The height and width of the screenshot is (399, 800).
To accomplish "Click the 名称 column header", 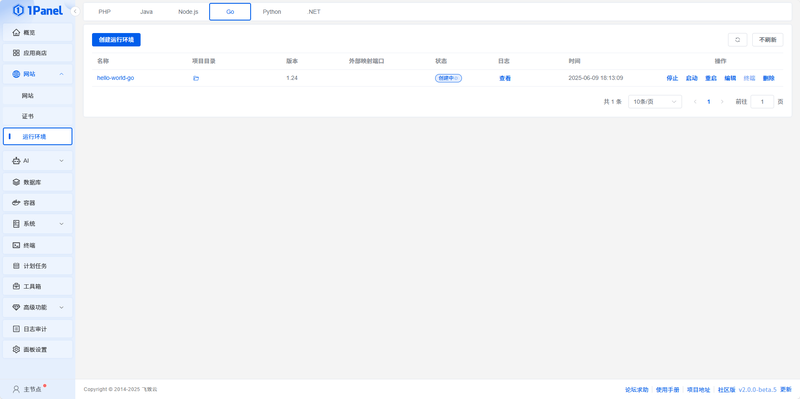I will 103,61.
